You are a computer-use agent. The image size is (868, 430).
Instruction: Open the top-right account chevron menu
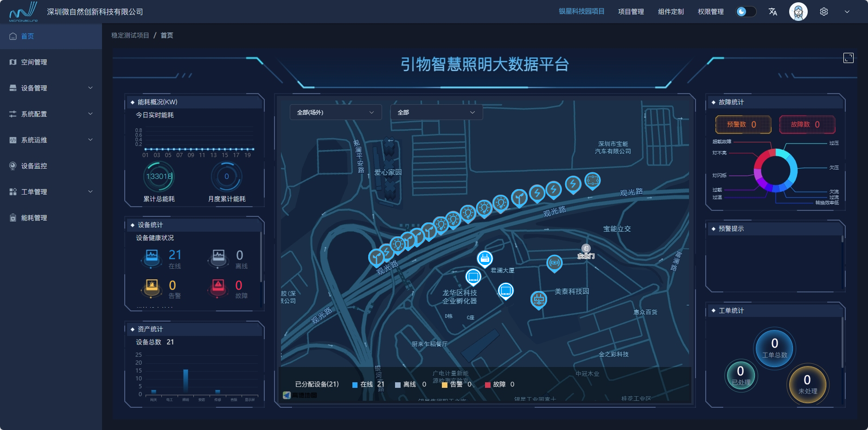pos(847,12)
